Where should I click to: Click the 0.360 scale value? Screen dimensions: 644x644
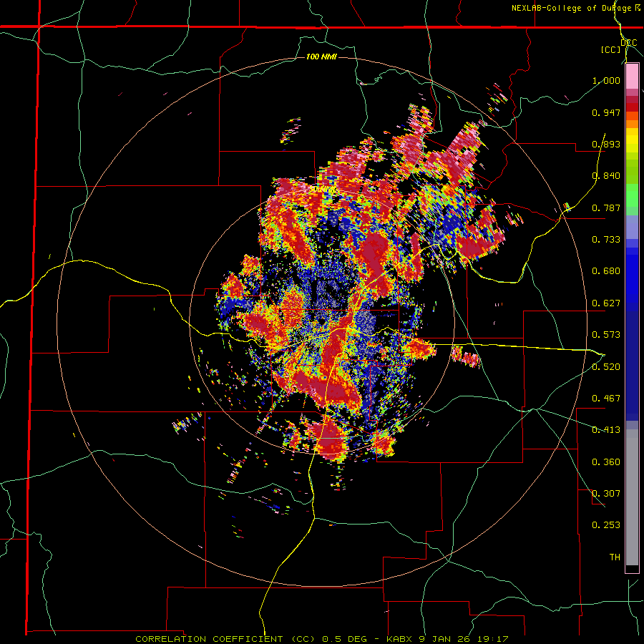coord(606,462)
